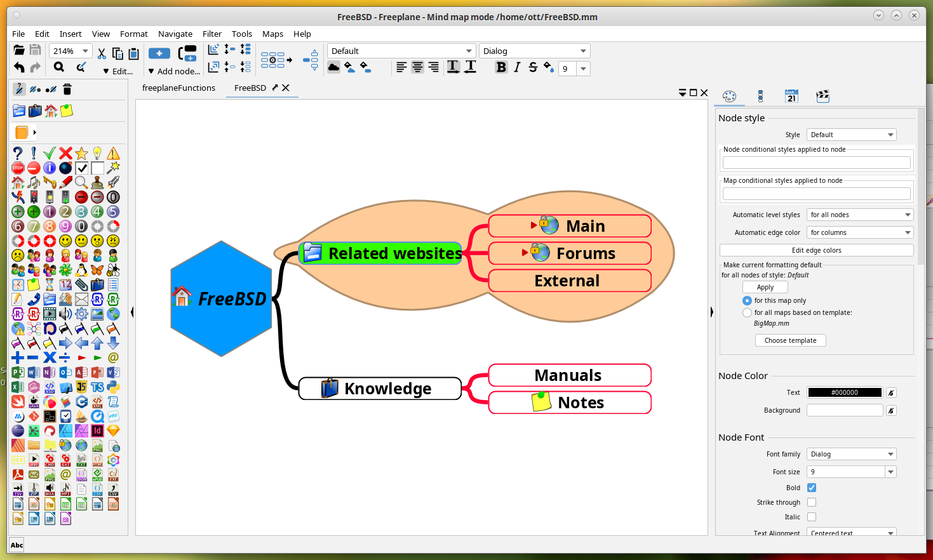This screenshot has width=933, height=560.
Task: Select the Knowledge node
Action: pyautogui.click(x=380, y=389)
